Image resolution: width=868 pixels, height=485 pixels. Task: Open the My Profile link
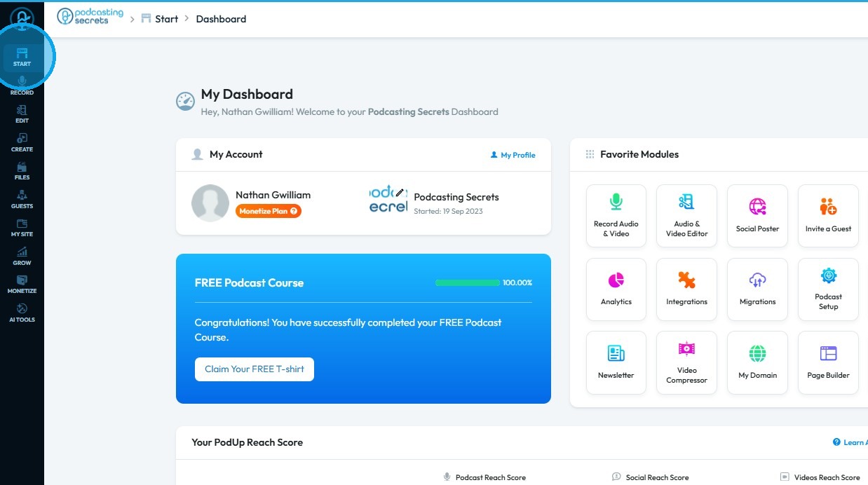513,155
